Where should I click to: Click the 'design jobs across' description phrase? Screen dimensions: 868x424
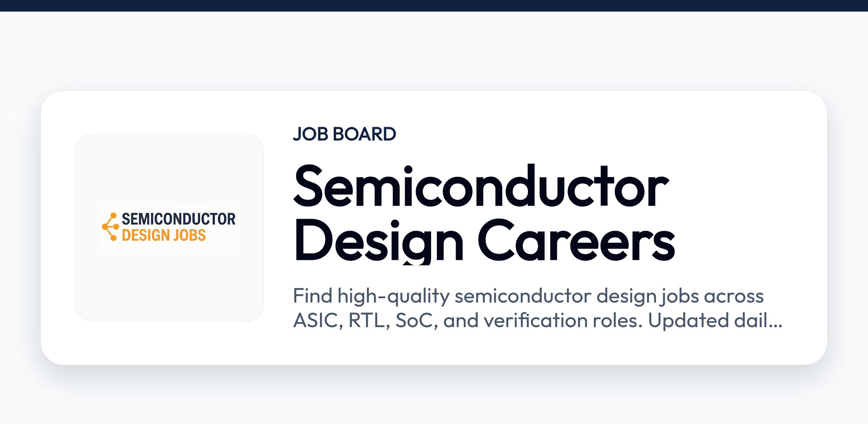click(680, 296)
